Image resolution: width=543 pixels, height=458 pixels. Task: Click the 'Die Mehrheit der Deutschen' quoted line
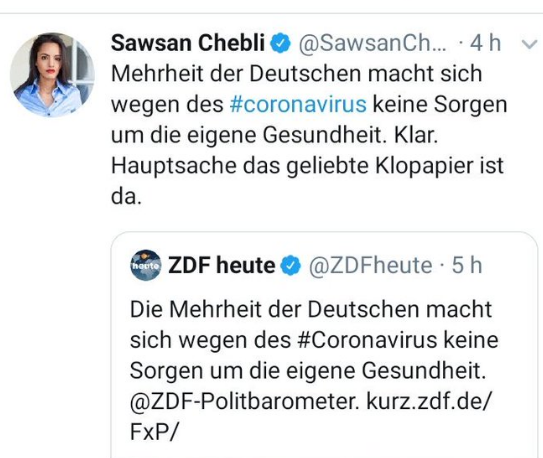(311, 309)
